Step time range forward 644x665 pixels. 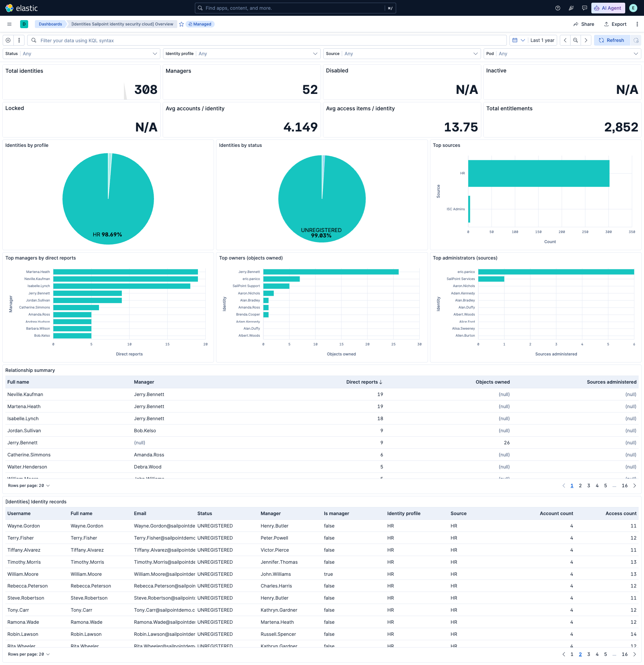tap(586, 40)
